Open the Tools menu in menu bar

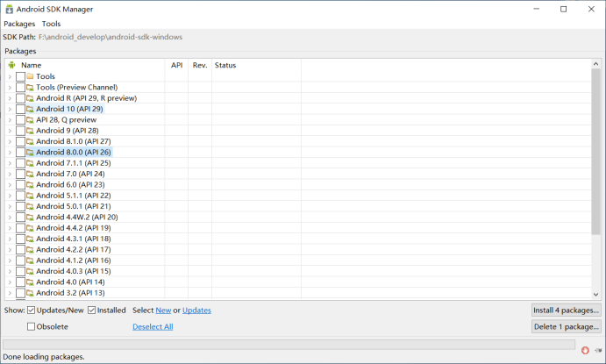click(x=51, y=24)
